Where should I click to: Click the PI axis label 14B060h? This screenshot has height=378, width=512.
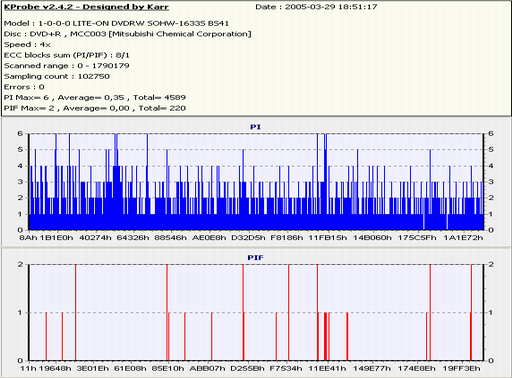[372, 238]
